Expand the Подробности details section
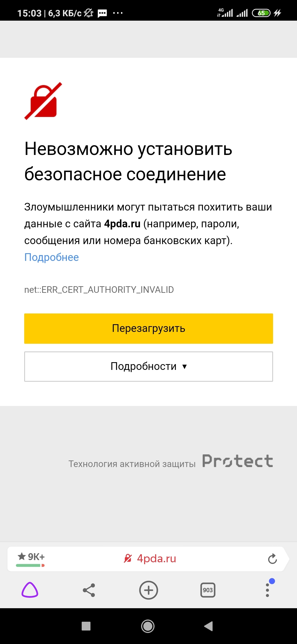This screenshot has width=297, height=644. tap(148, 366)
